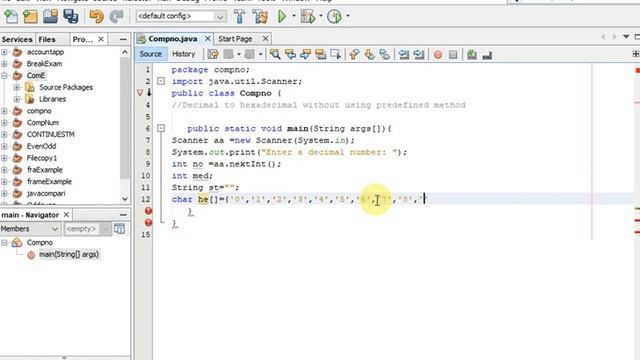Click the New File toolbar icon
The width and height of the screenshot is (640, 360).
point(11,16)
